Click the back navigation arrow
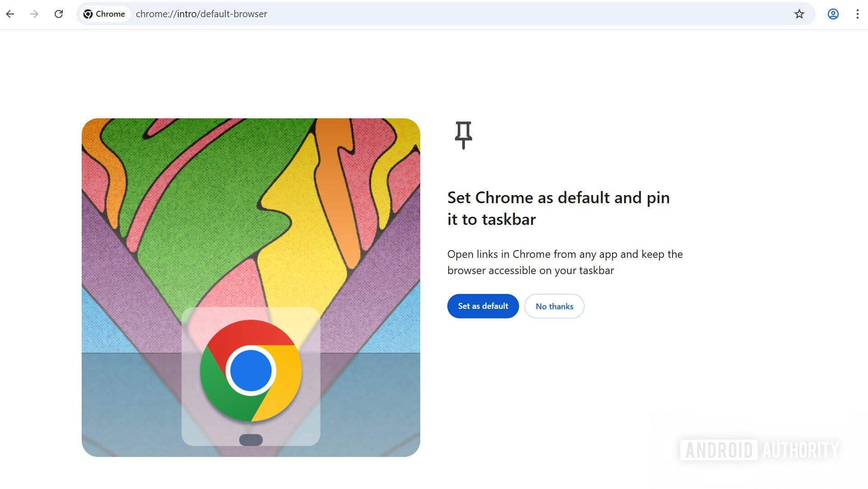Viewport: 868px width, 489px height. (10, 14)
